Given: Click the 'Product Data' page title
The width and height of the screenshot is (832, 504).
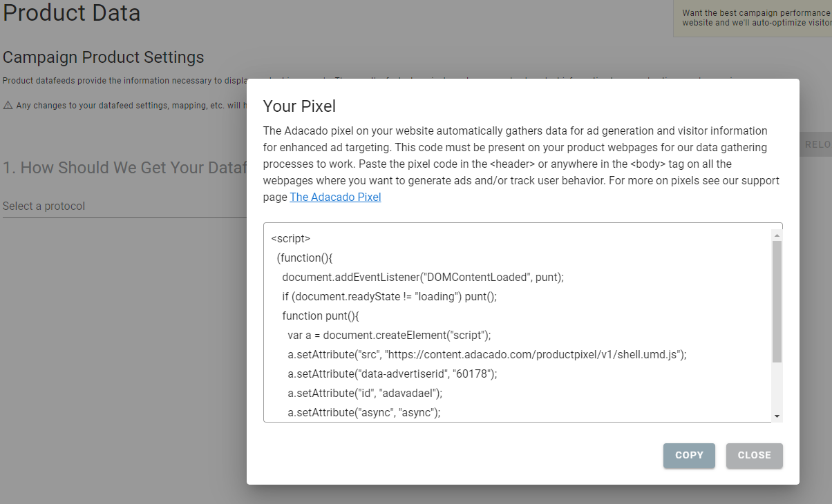Looking at the screenshot, I should click(72, 12).
